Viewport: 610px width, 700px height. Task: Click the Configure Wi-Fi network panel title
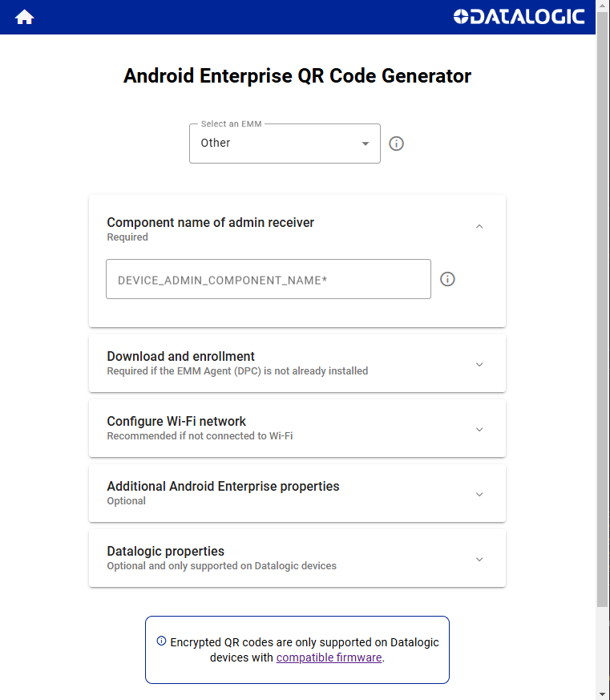click(176, 421)
